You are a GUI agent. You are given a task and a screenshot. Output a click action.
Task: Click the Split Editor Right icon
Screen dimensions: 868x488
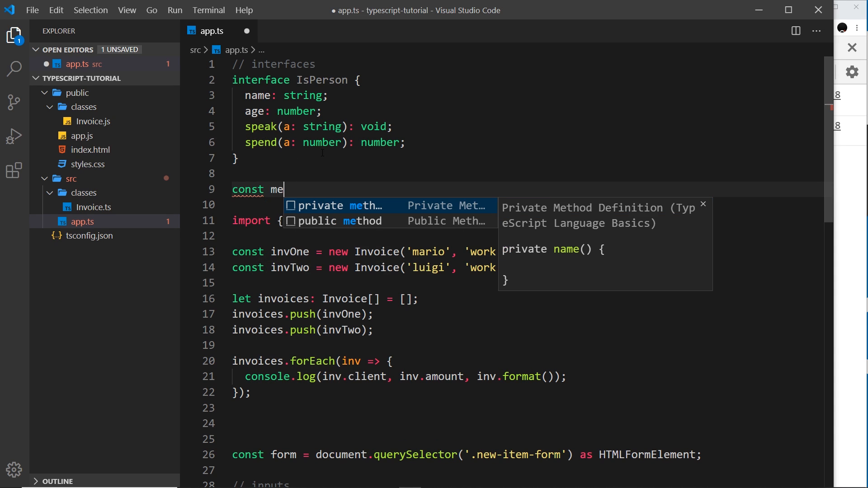pos(796,31)
